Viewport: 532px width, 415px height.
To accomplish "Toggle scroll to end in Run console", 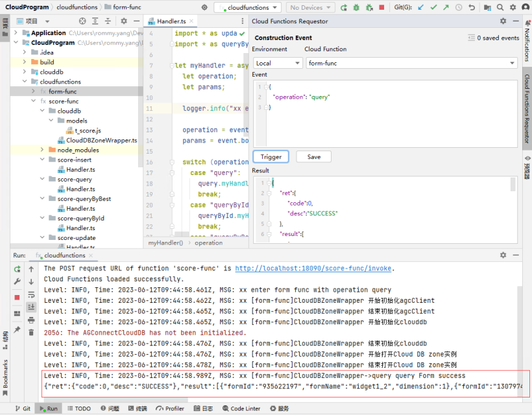I will coord(31,307).
